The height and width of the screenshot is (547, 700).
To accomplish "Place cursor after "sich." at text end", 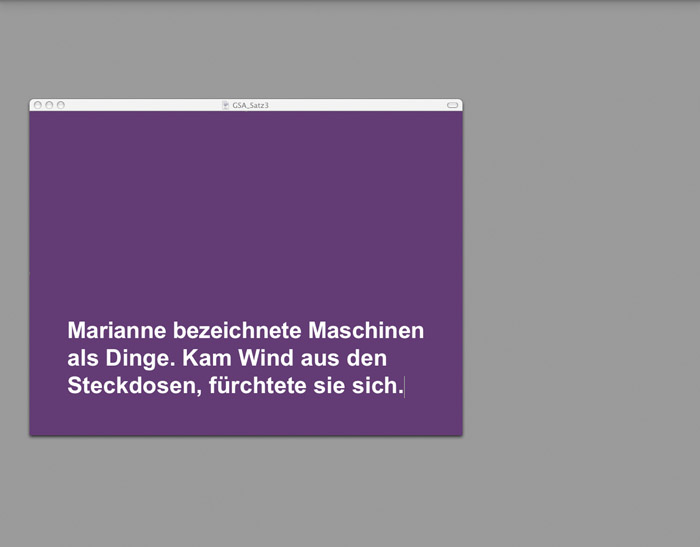I will coord(404,386).
